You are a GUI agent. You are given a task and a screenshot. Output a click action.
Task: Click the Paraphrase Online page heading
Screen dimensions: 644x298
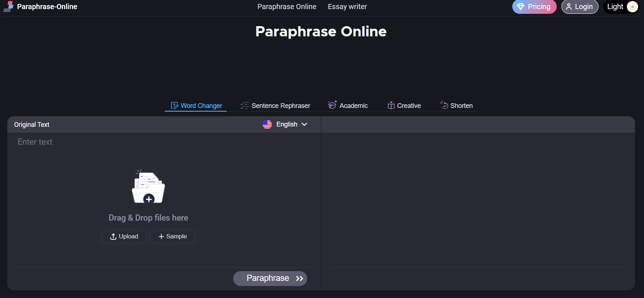pos(321,32)
